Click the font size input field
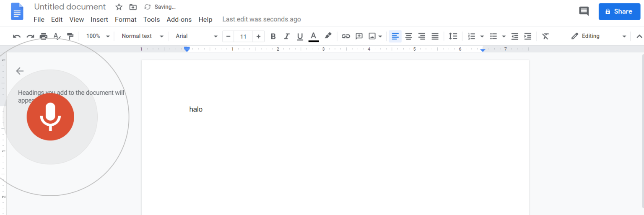 tap(243, 36)
